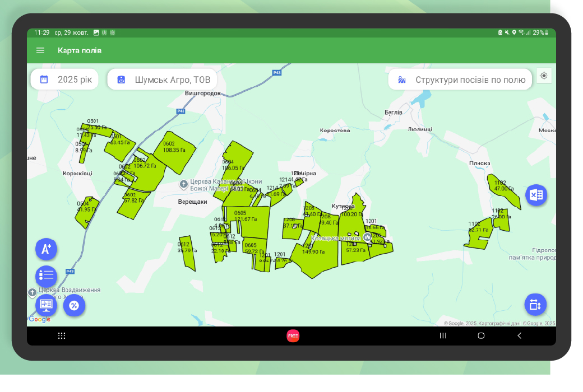Open the 2025 рік year selector
583x392 pixels.
(65, 80)
